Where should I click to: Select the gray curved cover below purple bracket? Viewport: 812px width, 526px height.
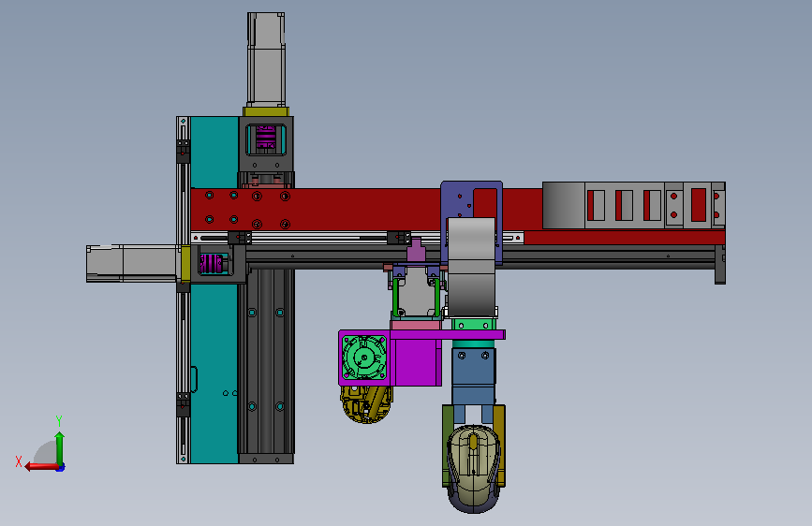coord(471,268)
